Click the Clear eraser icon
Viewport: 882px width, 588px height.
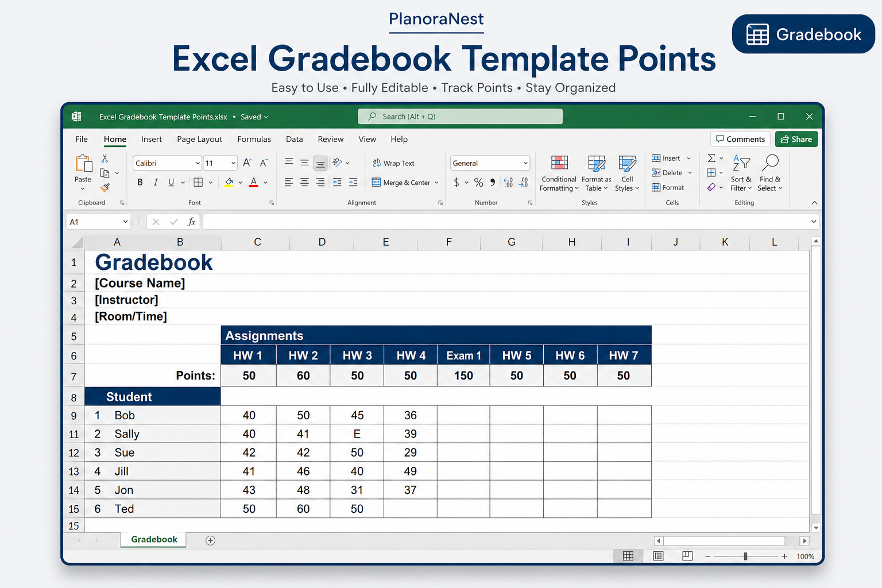point(711,187)
